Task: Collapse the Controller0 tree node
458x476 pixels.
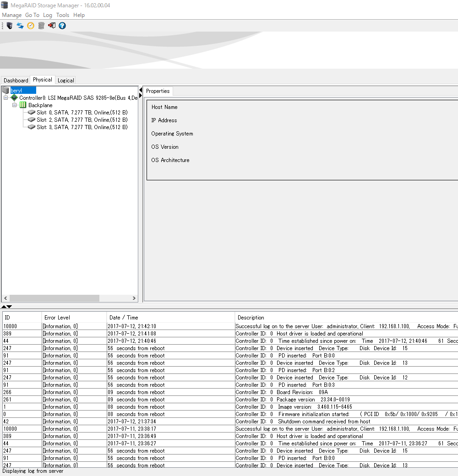Action: click(x=6, y=98)
